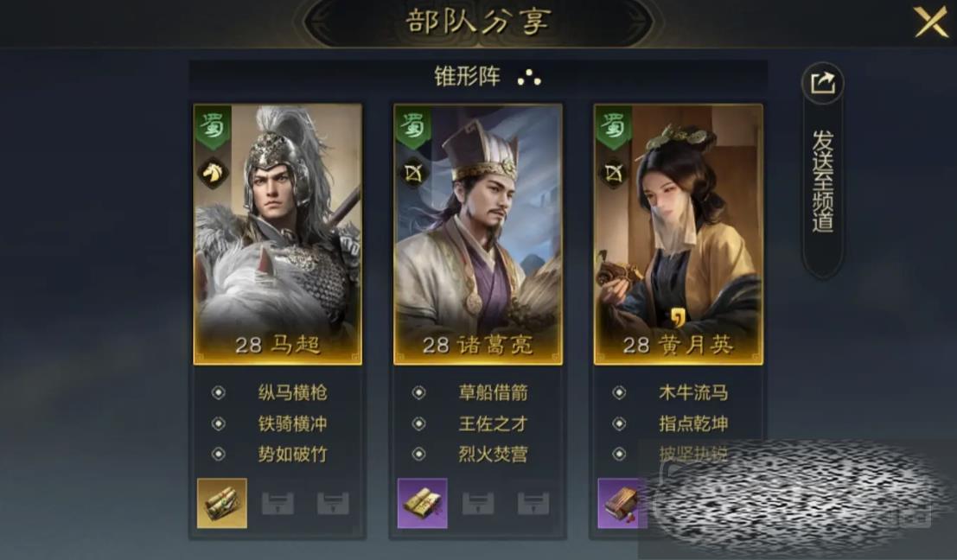Select the 草船借箭 skill

493,392
